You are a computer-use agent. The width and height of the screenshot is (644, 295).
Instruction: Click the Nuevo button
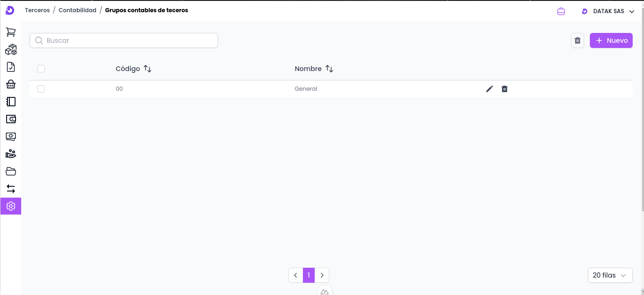click(611, 40)
